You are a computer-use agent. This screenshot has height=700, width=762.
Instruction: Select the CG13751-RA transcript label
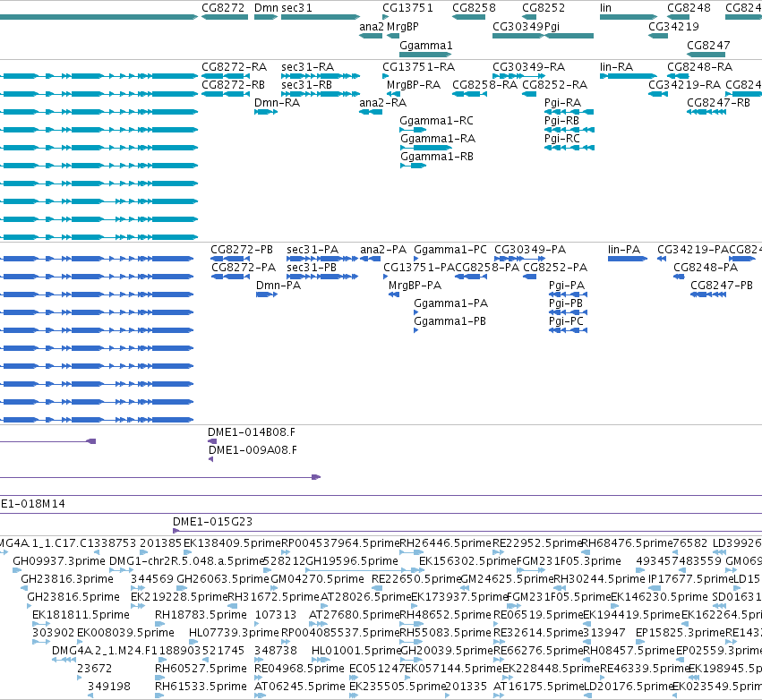[419, 67]
